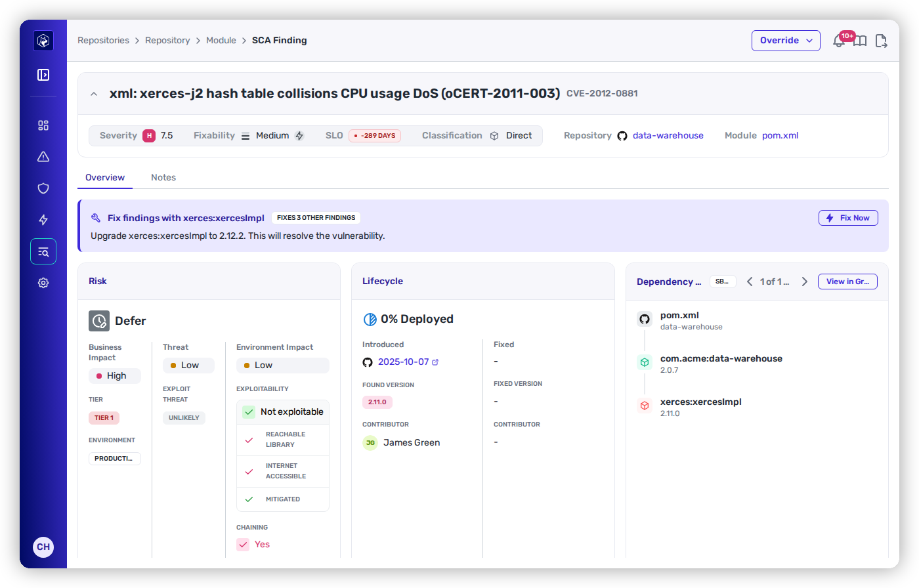Viewport: 919px width, 588px height.
Task: Click the export document icon
Action: point(882,41)
